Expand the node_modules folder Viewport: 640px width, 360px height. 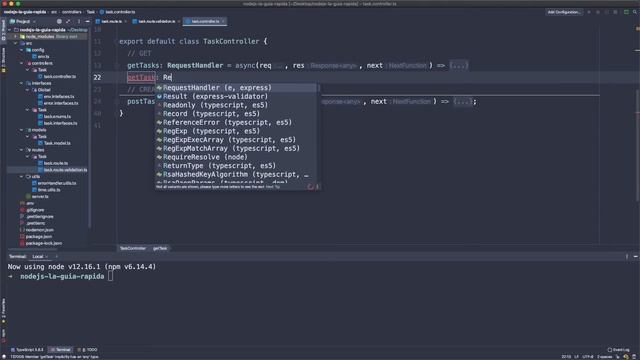(x=16, y=36)
